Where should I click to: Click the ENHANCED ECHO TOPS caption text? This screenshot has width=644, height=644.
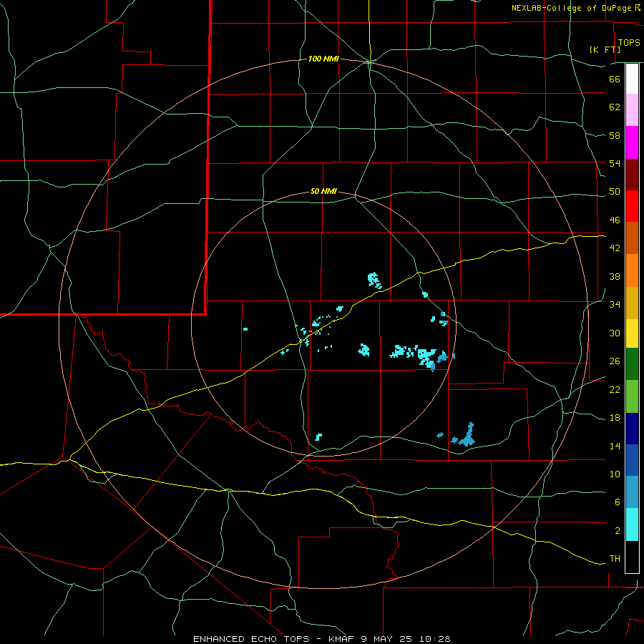pyautogui.click(x=251, y=639)
